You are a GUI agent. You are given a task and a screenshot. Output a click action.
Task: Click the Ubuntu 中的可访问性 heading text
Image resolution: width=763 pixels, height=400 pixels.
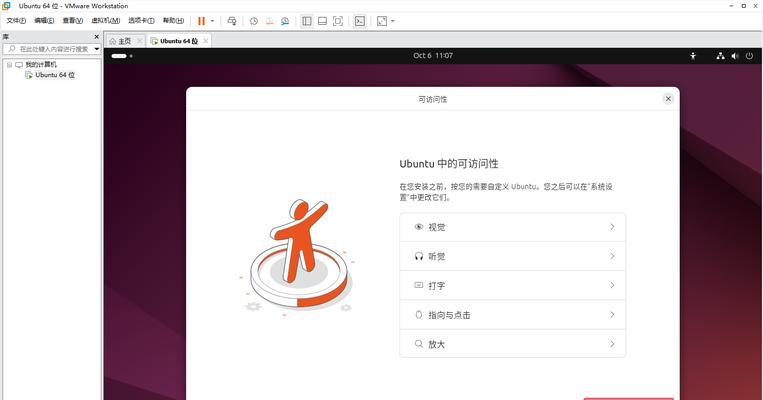pos(449,164)
